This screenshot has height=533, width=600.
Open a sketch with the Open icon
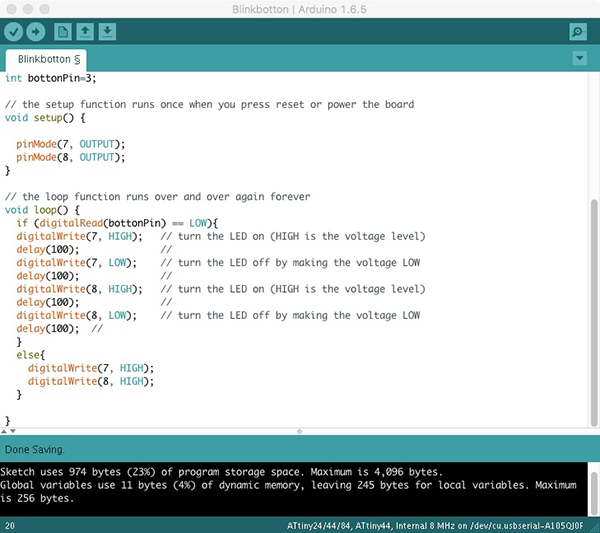click(85, 32)
